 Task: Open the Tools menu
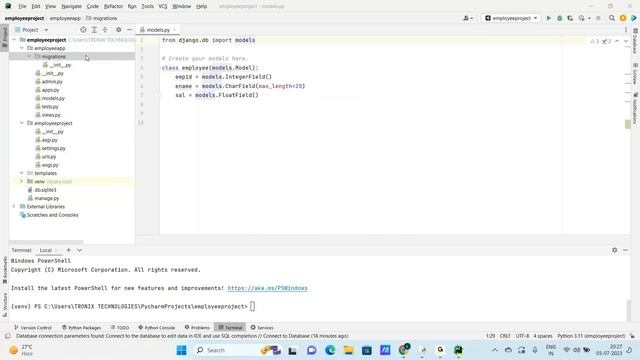pyautogui.click(x=147, y=6)
